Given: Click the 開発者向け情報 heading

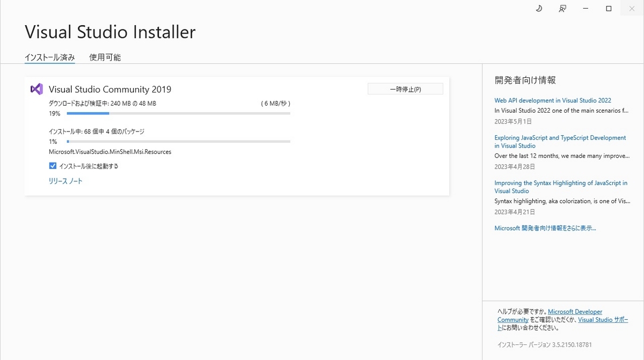Looking at the screenshot, I should [525, 80].
